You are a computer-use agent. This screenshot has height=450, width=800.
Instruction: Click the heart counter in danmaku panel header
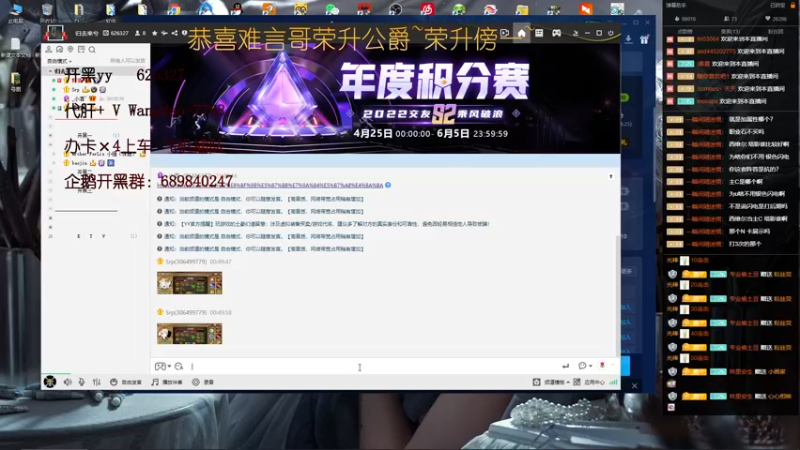point(776,19)
